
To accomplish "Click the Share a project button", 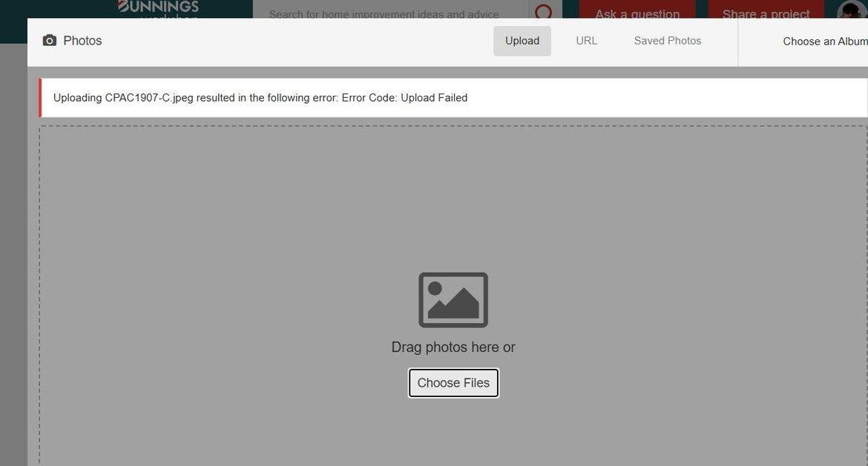I will (765, 13).
